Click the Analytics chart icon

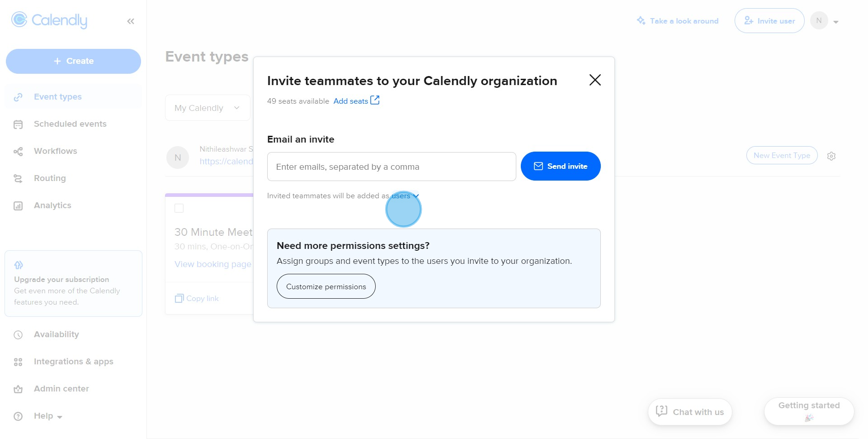(18, 206)
